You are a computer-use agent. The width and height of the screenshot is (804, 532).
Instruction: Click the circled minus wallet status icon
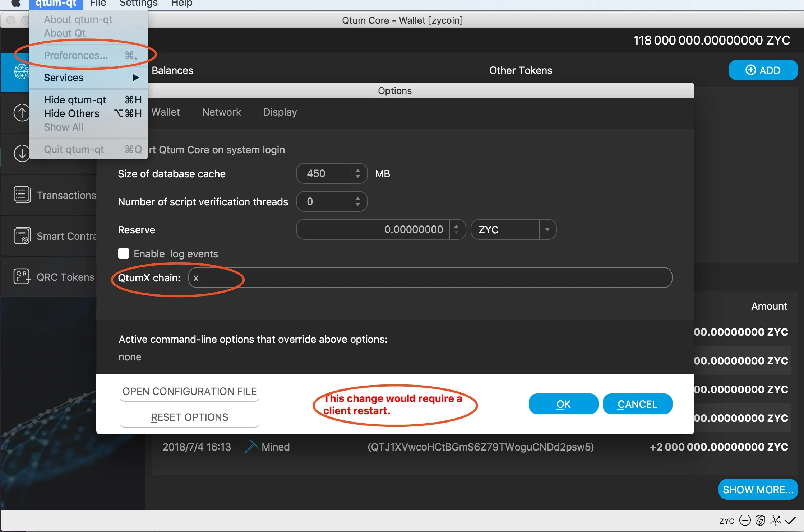745,520
